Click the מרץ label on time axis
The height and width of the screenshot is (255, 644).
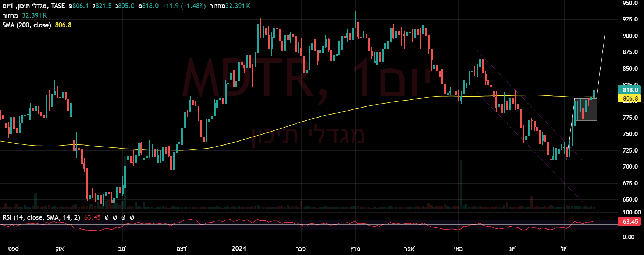point(355,248)
